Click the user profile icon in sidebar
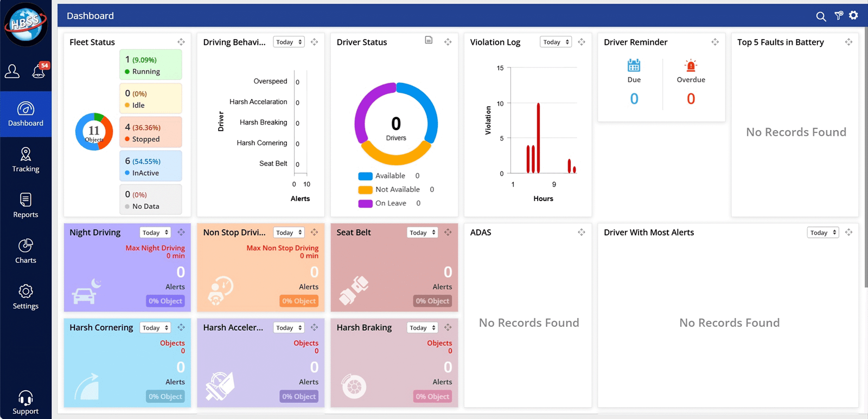868x419 pixels. [x=12, y=71]
